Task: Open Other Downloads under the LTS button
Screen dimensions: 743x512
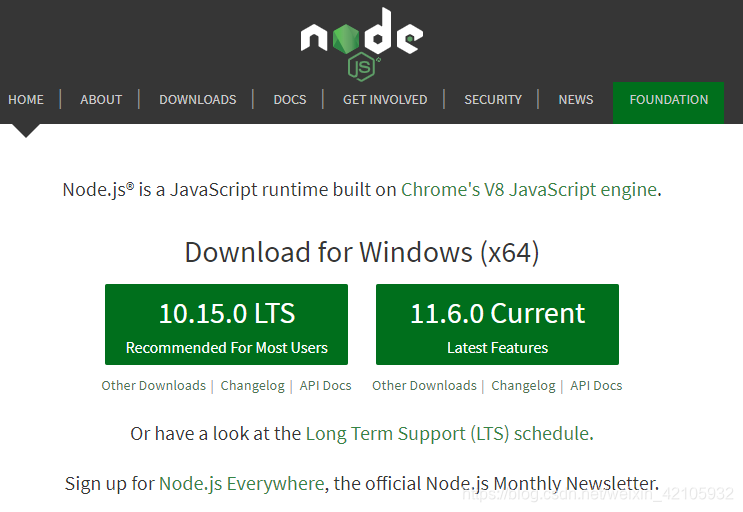Action: click(154, 386)
